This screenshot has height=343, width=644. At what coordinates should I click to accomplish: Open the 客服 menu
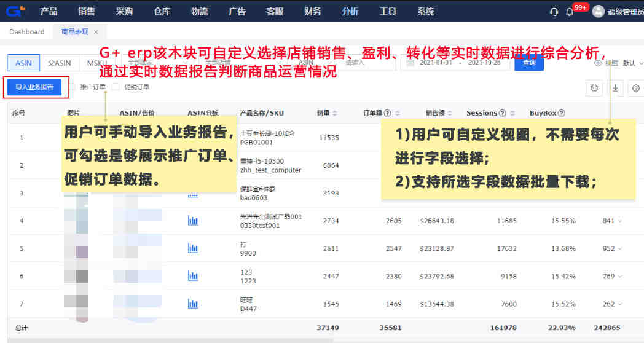click(275, 12)
